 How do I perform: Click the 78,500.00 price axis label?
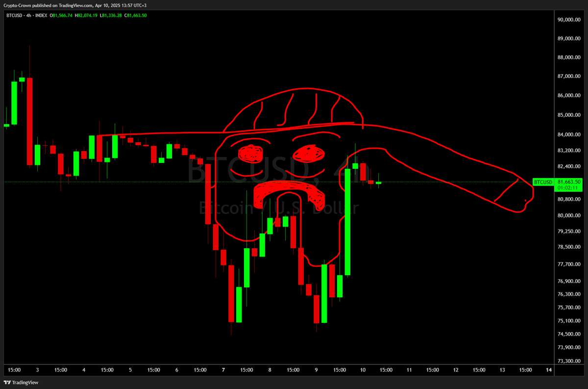[x=569, y=247]
